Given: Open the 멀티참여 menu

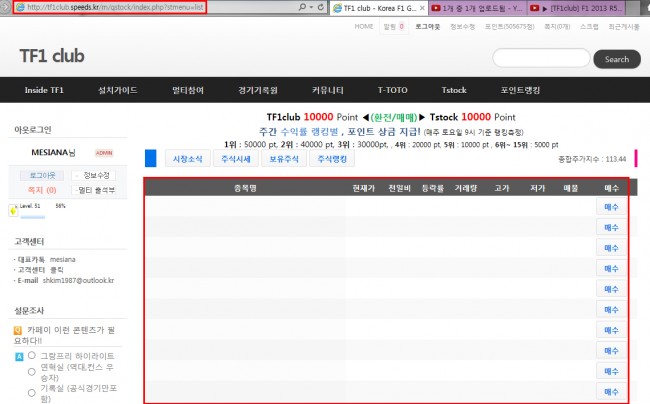Looking at the screenshot, I should click(188, 90).
